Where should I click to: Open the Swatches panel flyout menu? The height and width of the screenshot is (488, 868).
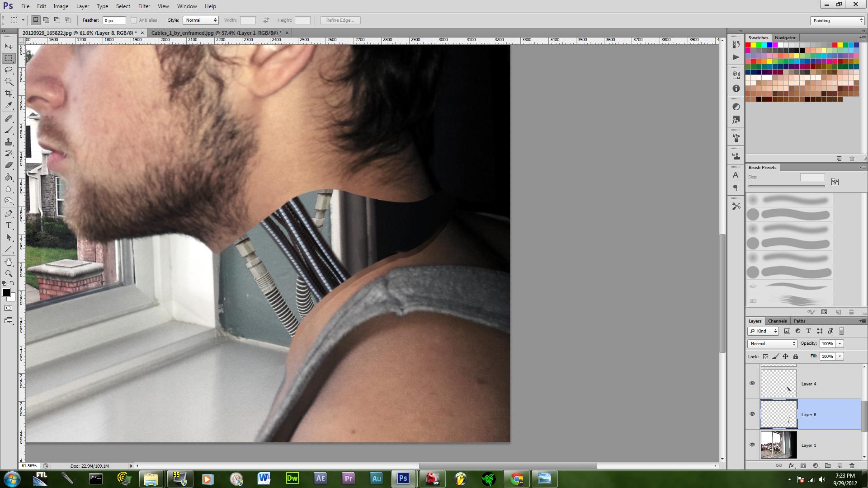pyautogui.click(x=862, y=38)
